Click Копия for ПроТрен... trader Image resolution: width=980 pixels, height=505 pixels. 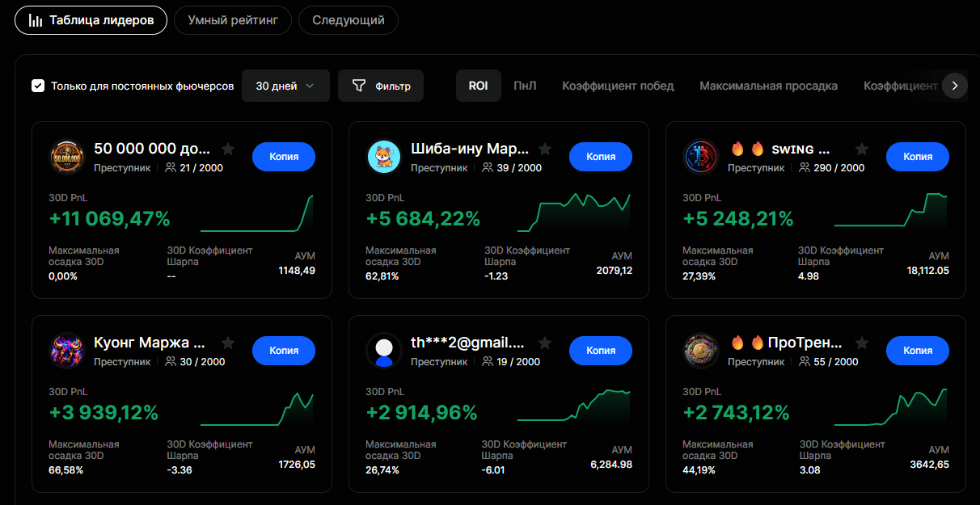click(x=918, y=351)
